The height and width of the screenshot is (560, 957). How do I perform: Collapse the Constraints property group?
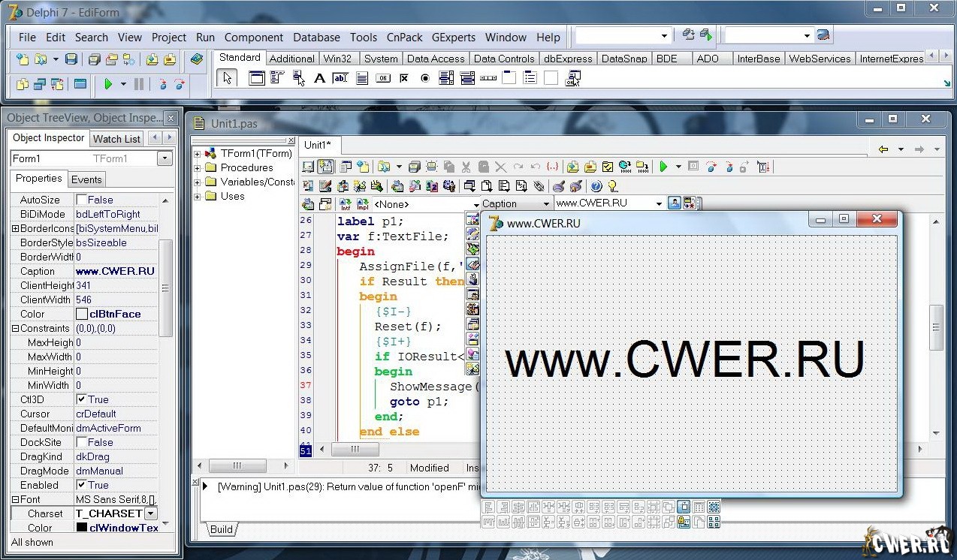click(x=15, y=328)
